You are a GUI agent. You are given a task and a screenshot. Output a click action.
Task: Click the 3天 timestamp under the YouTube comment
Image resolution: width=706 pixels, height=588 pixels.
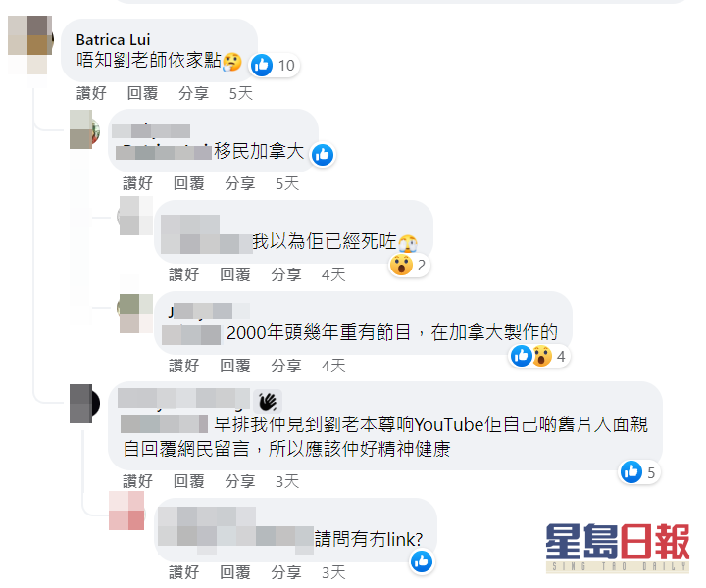(x=287, y=481)
